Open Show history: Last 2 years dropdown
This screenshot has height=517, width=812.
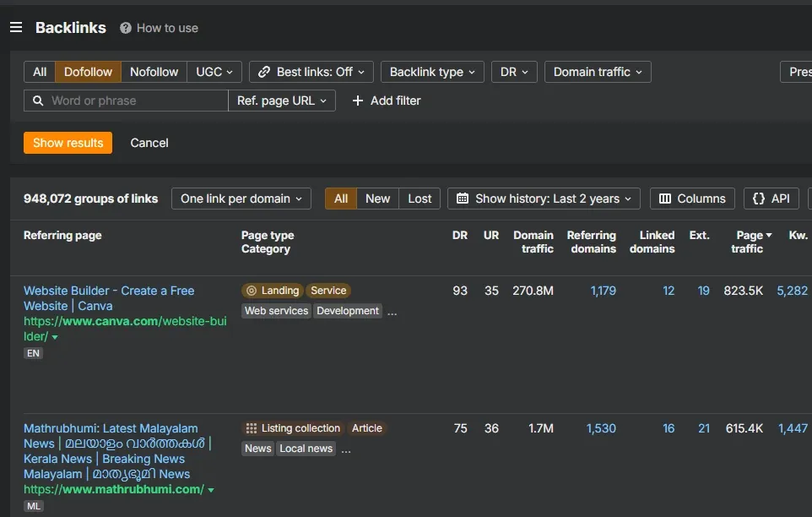[544, 199]
